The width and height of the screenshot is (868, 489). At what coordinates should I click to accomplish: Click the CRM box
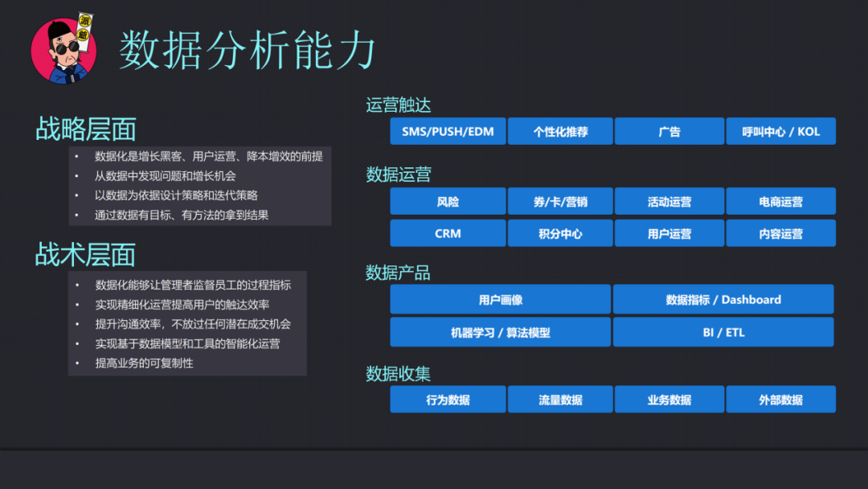448,233
